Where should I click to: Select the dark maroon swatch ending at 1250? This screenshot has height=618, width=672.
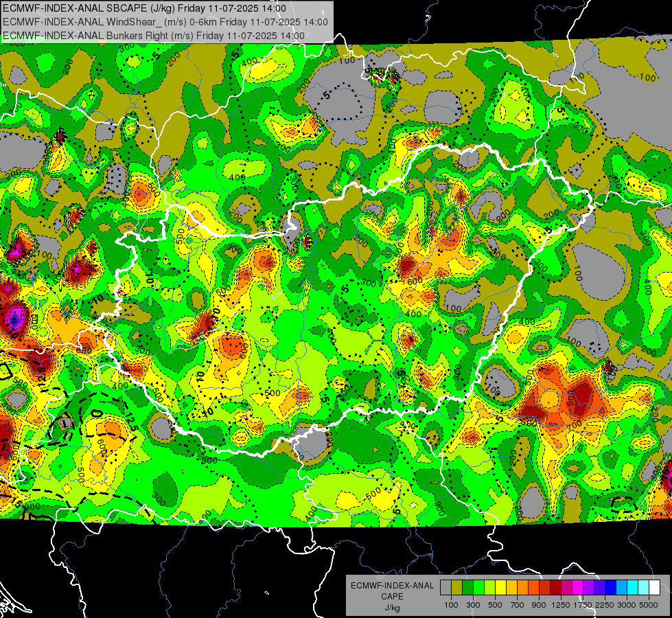(x=555, y=588)
